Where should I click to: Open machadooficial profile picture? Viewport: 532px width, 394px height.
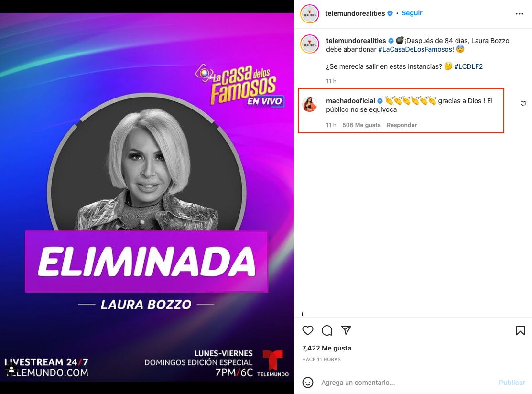coord(310,104)
